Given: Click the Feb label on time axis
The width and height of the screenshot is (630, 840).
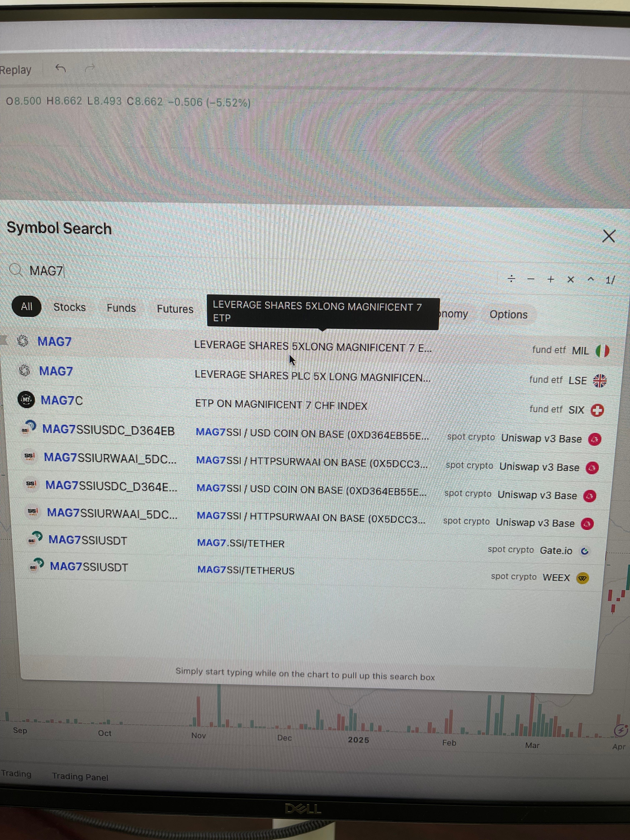Looking at the screenshot, I should pos(449,742).
